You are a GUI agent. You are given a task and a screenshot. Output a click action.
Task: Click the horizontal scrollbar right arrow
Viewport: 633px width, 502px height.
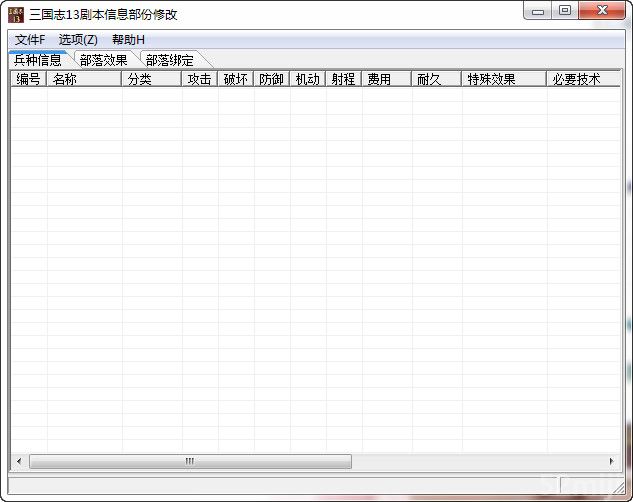click(x=612, y=462)
